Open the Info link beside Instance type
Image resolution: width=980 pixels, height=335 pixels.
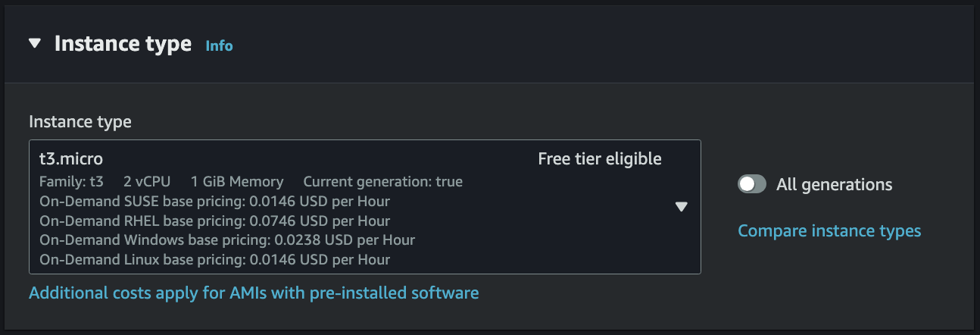[x=219, y=45]
